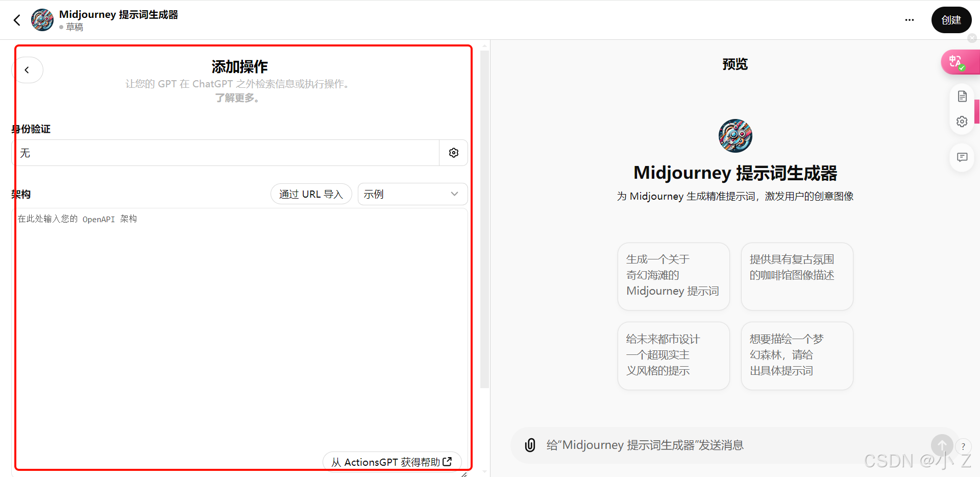Viewport: 980px width, 477px height.
Task: Click the 预览 heading
Action: click(x=735, y=64)
